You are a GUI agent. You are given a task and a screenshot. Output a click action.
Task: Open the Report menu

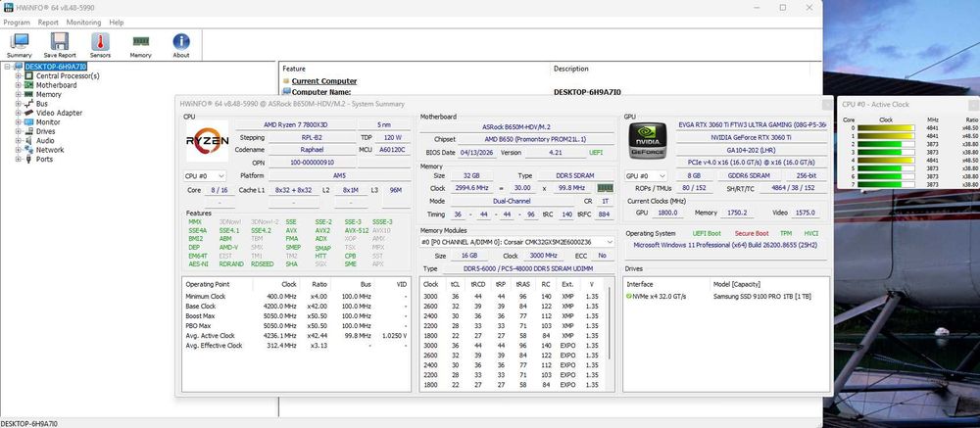48,23
